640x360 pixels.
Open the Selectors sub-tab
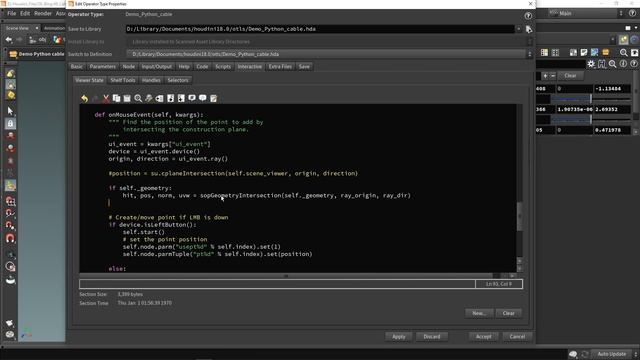[x=178, y=80]
